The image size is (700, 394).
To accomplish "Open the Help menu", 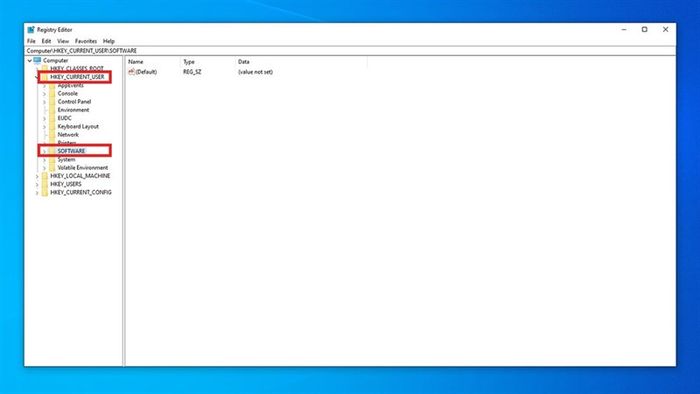I will (x=109, y=41).
